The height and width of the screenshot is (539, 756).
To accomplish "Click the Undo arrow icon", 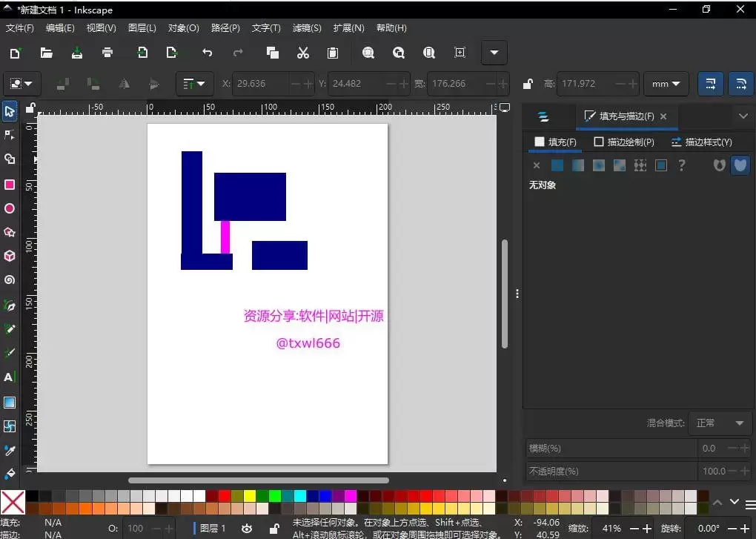I will click(207, 53).
